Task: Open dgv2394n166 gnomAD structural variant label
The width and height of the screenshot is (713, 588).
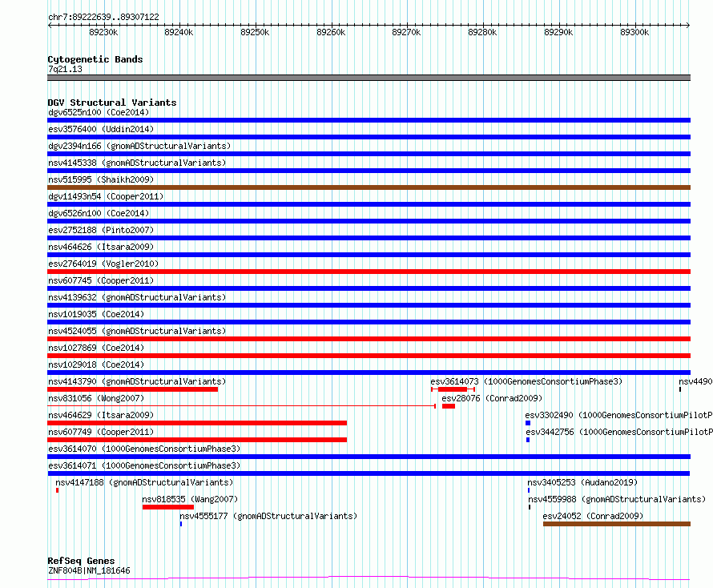Action: coord(139,146)
